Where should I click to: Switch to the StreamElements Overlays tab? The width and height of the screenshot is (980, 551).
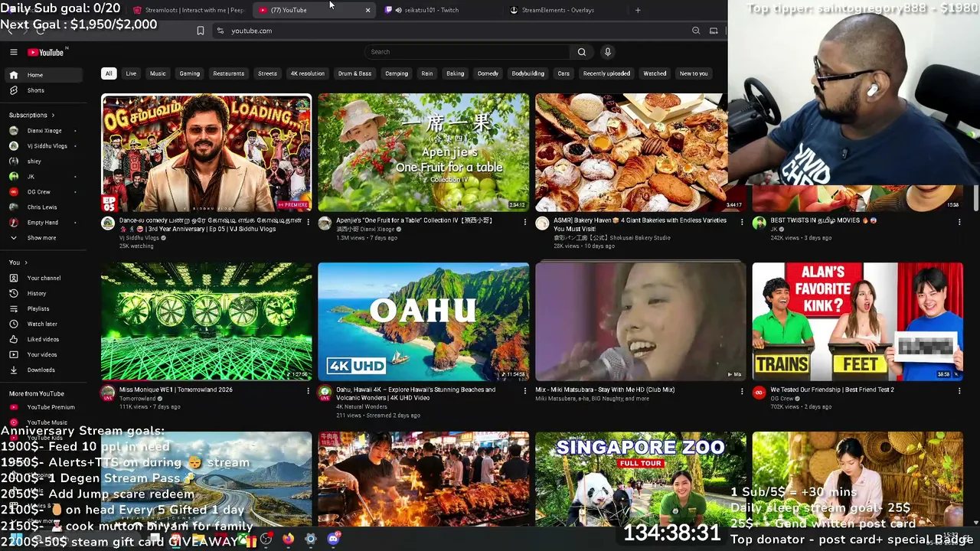(x=565, y=10)
